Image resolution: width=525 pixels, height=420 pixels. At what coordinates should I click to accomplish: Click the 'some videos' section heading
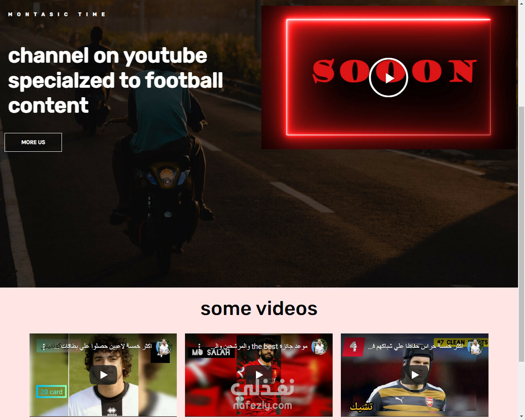(259, 308)
